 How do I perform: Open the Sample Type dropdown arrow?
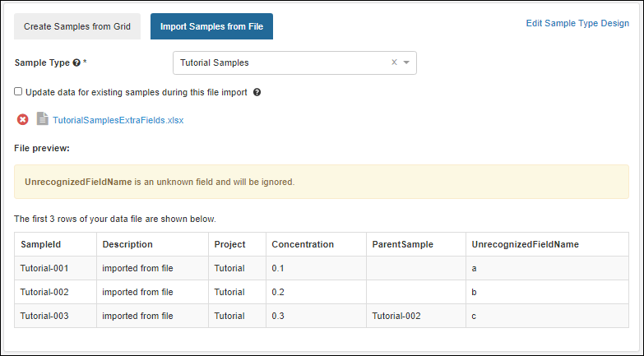click(x=406, y=62)
